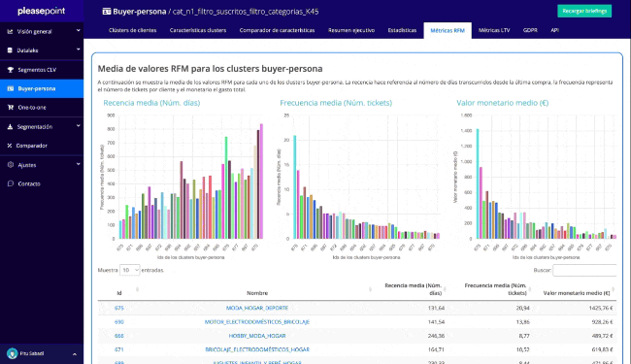The image size is (631, 364).
Task: Switch to the Métricas LTV tab
Action: [x=494, y=30]
